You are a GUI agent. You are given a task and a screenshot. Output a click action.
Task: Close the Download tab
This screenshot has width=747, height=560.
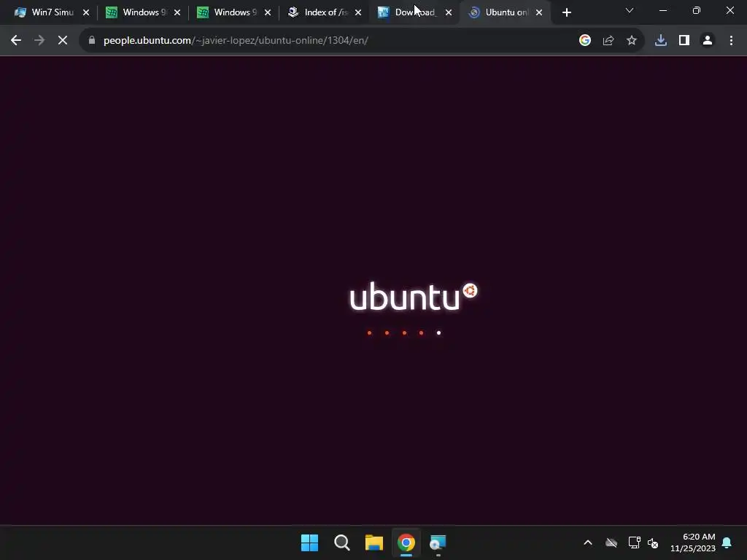click(x=449, y=13)
